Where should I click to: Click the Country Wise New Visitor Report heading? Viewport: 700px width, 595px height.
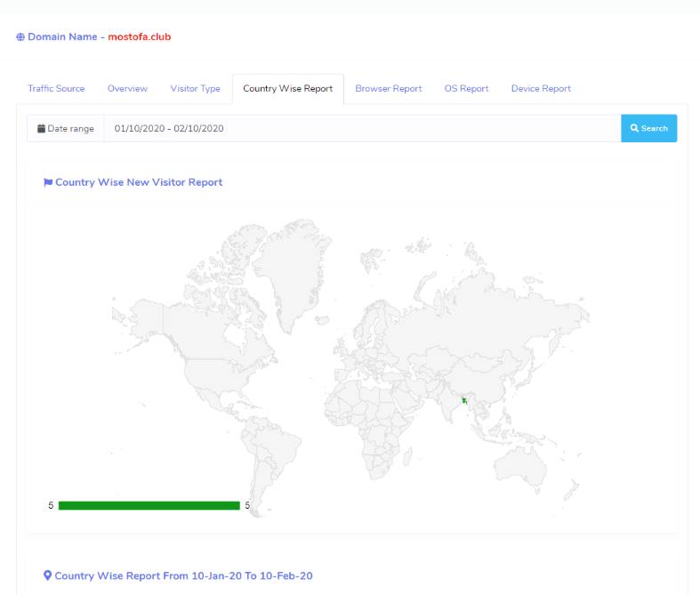pyautogui.click(x=139, y=182)
